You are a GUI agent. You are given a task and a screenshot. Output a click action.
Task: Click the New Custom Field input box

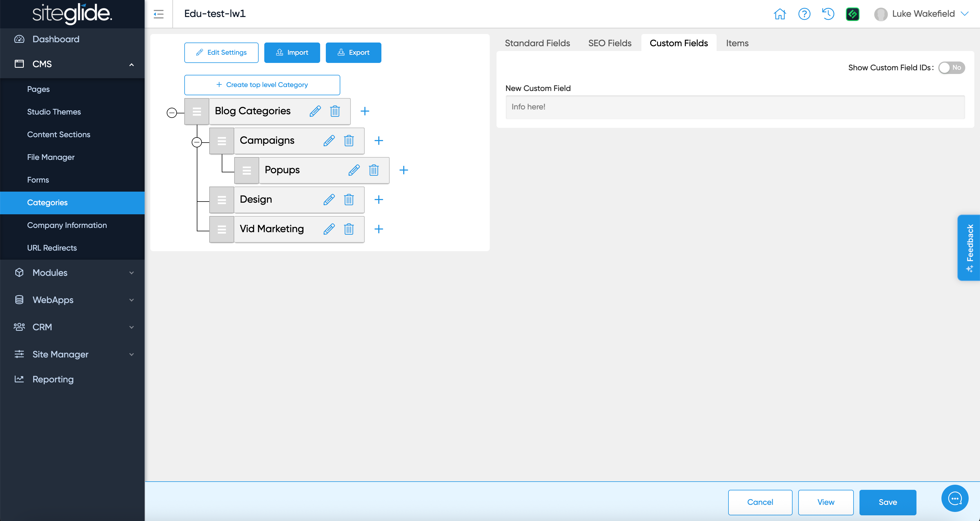pyautogui.click(x=734, y=107)
